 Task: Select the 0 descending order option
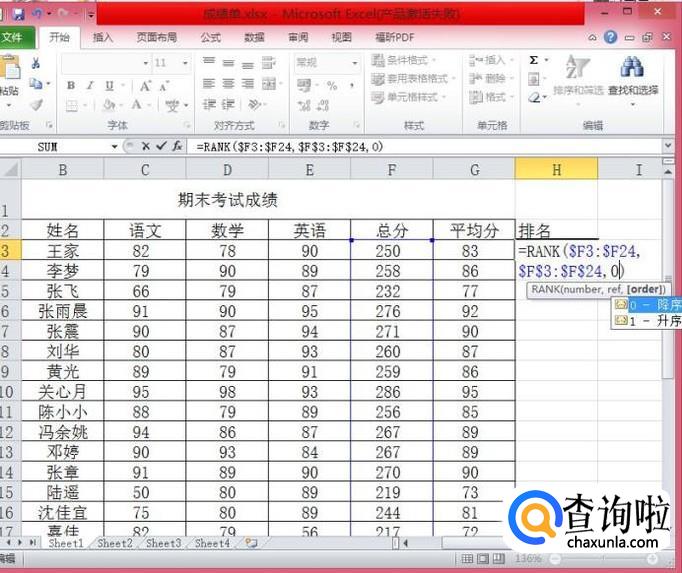tap(646, 305)
